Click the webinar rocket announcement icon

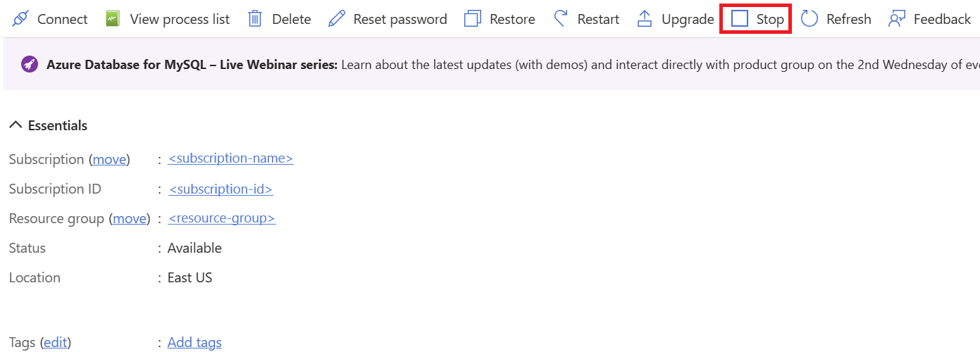tap(30, 64)
